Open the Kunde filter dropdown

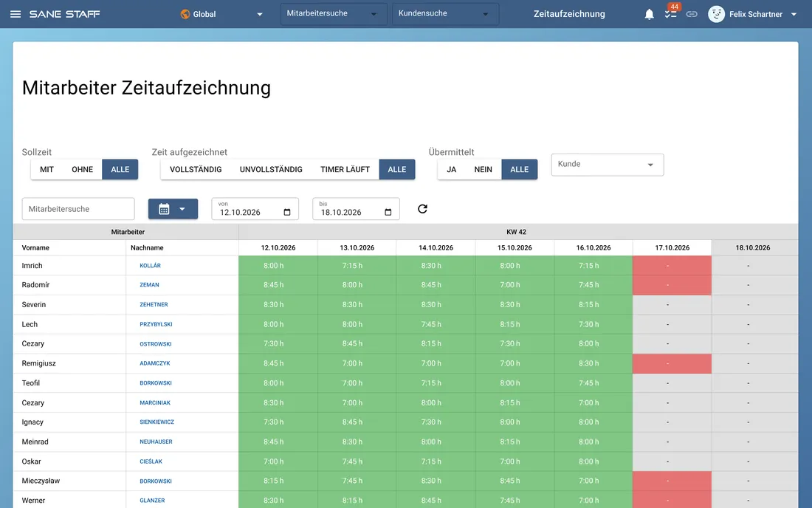coord(607,165)
